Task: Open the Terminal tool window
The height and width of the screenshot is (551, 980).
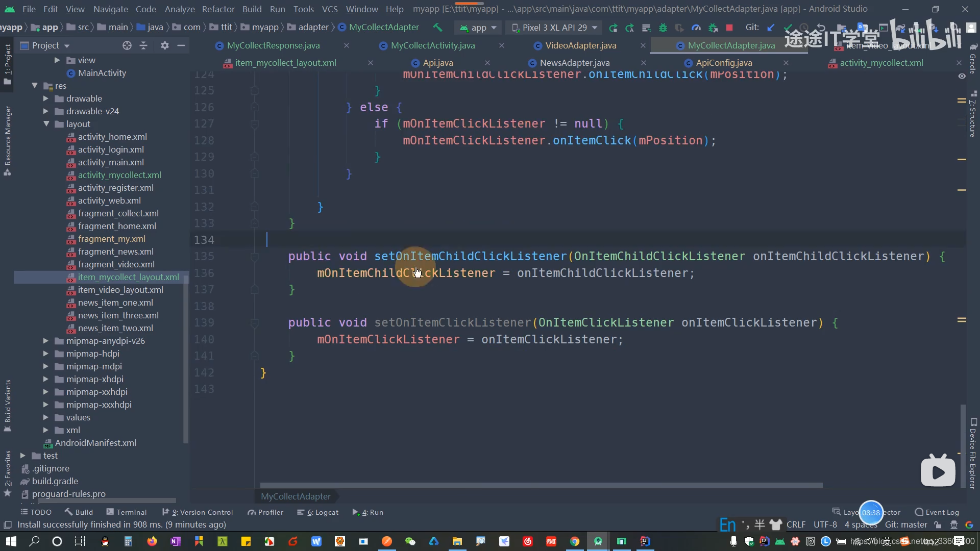Action: point(126,512)
